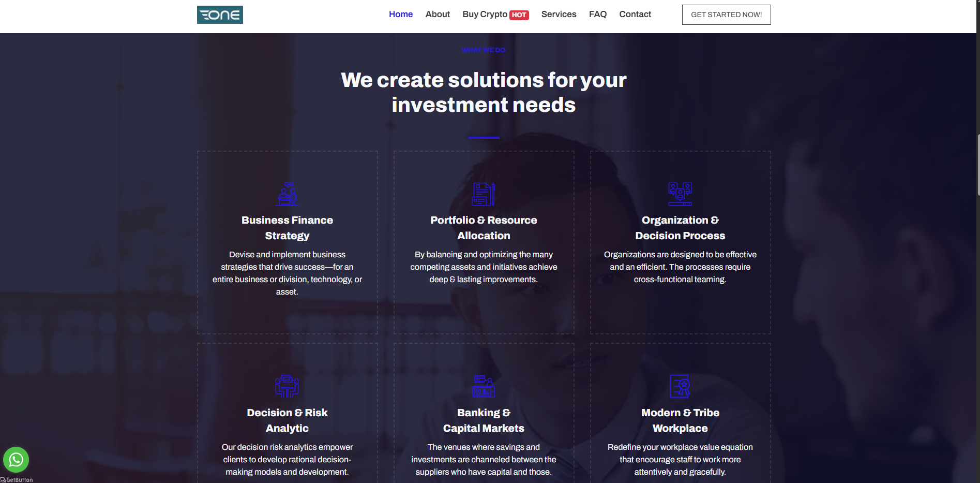
Task: Click the ONE logo in header
Action: [220, 14]
